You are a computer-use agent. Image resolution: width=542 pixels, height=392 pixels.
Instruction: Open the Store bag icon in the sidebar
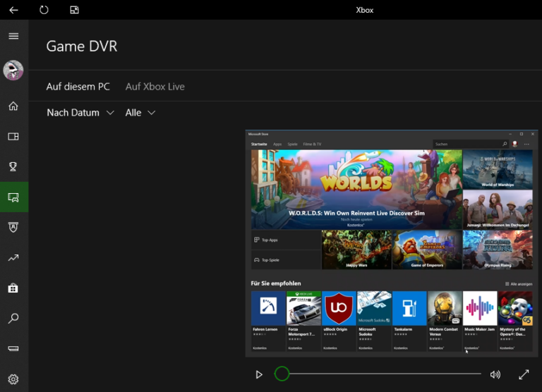pos(14,288)
